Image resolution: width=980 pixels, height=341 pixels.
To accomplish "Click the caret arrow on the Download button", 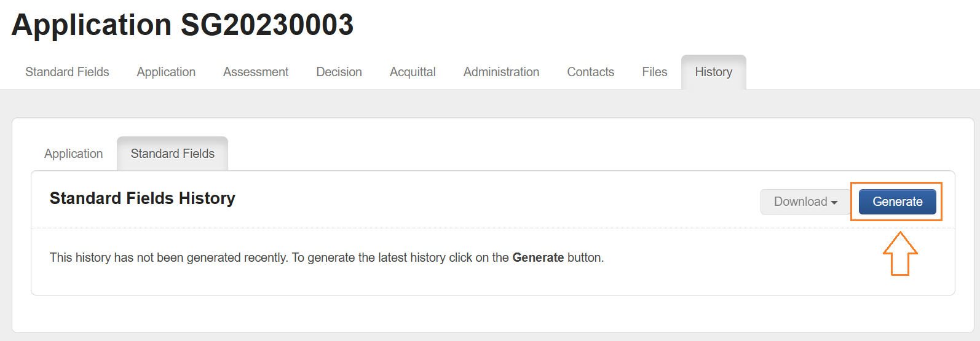I will click(834, 202).
